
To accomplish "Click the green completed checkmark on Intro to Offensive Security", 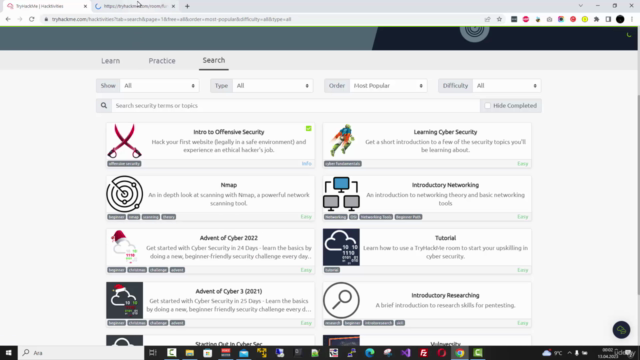I will click(309, 129).
